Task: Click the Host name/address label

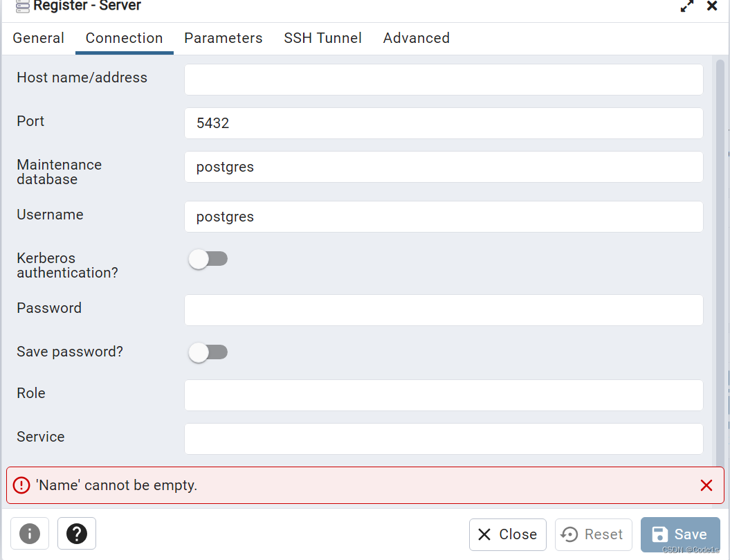Action: [x=82, y=78]
